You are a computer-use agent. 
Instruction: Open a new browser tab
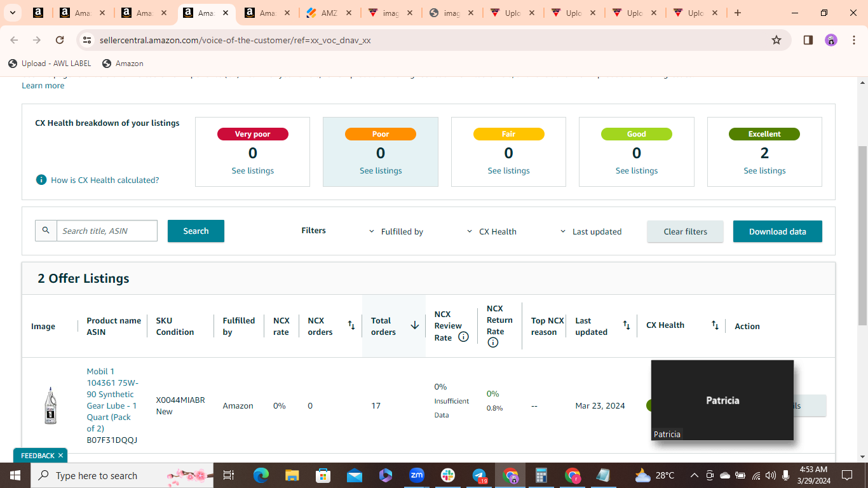pos(738,13)
